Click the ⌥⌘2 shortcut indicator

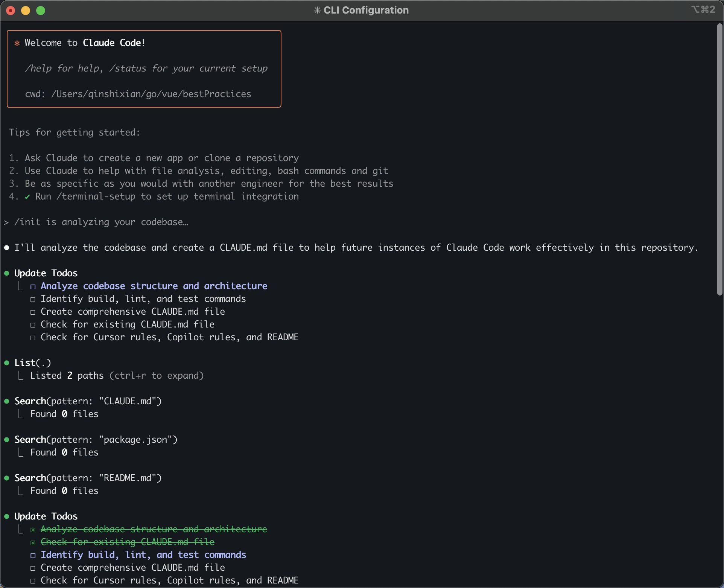[703, 9]
